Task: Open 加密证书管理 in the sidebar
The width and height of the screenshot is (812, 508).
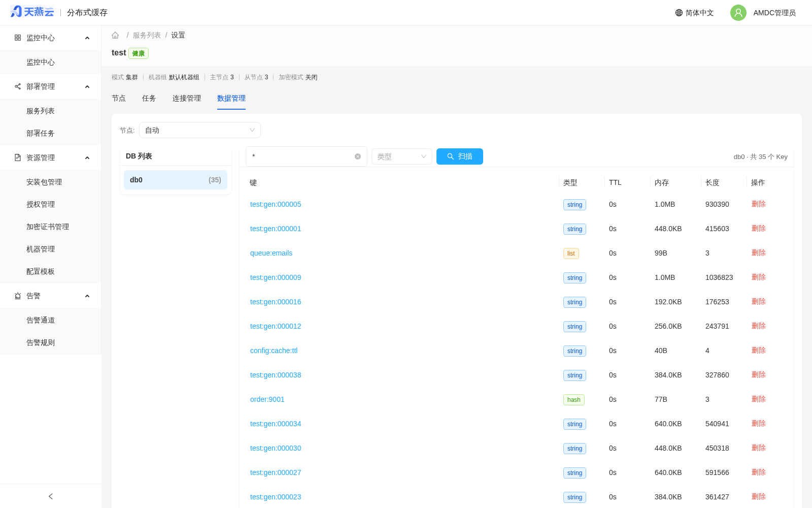Action: (48, 227)
